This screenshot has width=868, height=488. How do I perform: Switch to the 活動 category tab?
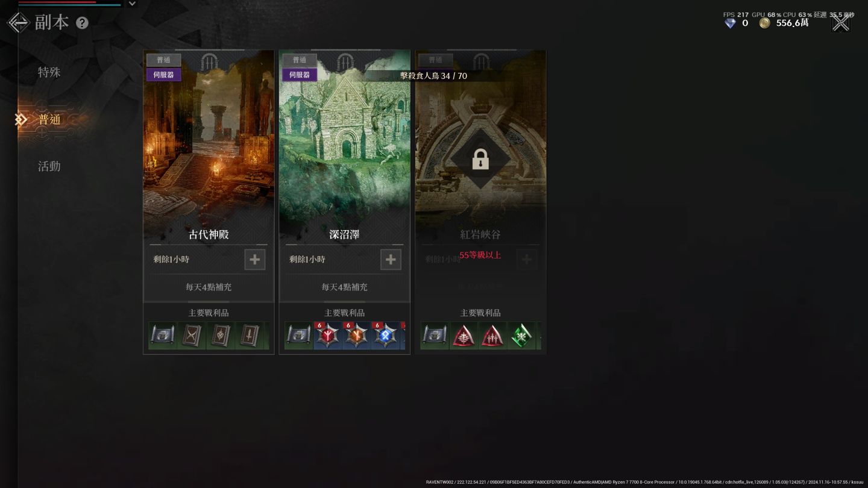point(49,166)
